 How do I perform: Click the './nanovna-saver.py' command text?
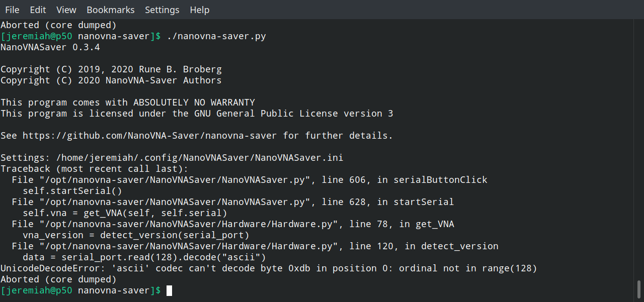click(x=216, y=36)
